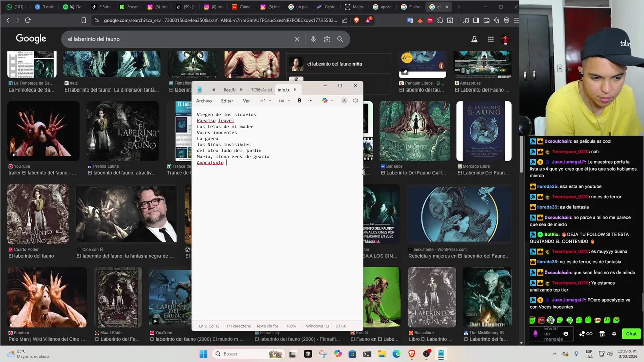Search by image with Google Lens
This screenshot has width=644, height=362.
click(327, 39)
